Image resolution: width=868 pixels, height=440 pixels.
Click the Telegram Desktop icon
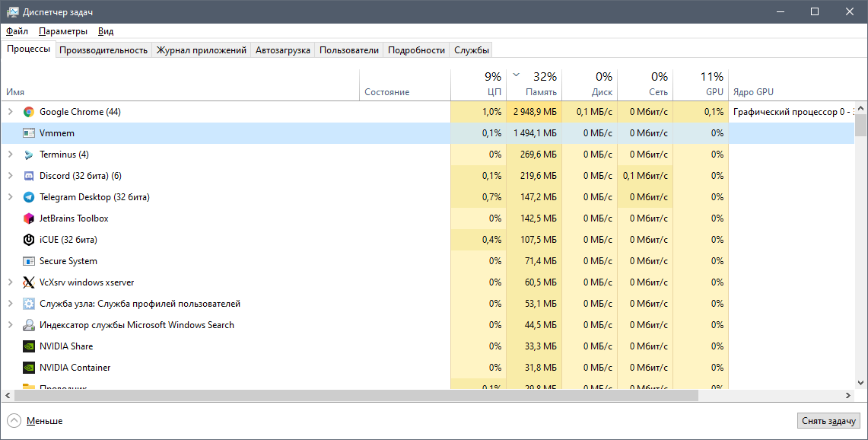point(29,197)
